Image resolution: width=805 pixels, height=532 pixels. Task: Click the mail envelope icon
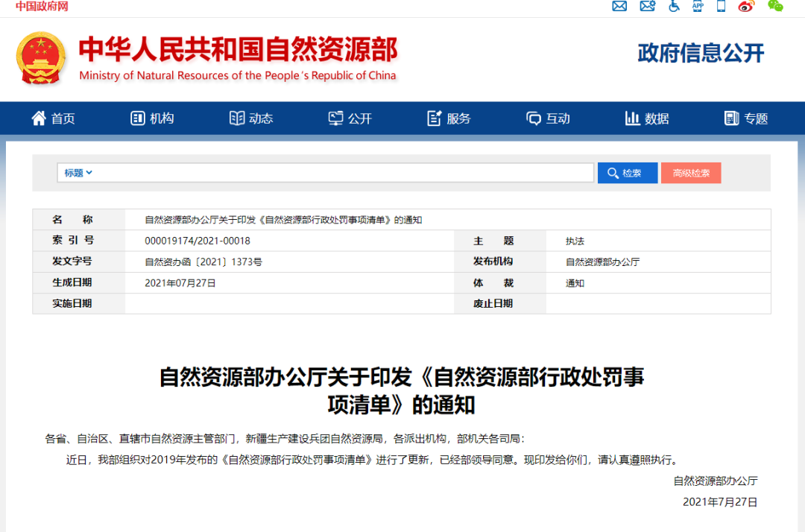[x=619, y=7]
